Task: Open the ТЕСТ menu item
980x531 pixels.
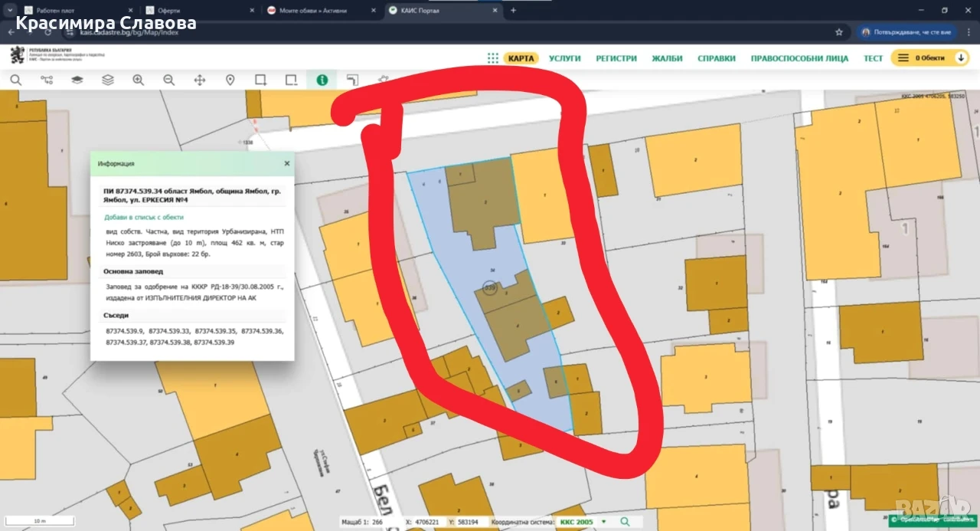Action: 873,58
